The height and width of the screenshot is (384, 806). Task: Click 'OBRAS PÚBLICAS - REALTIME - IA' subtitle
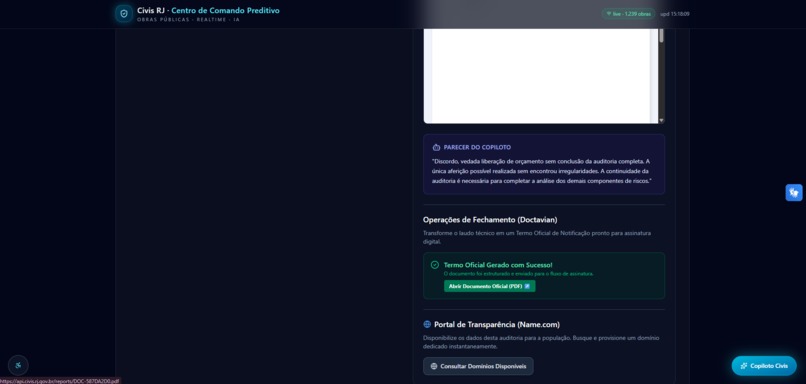coord(188,20)
